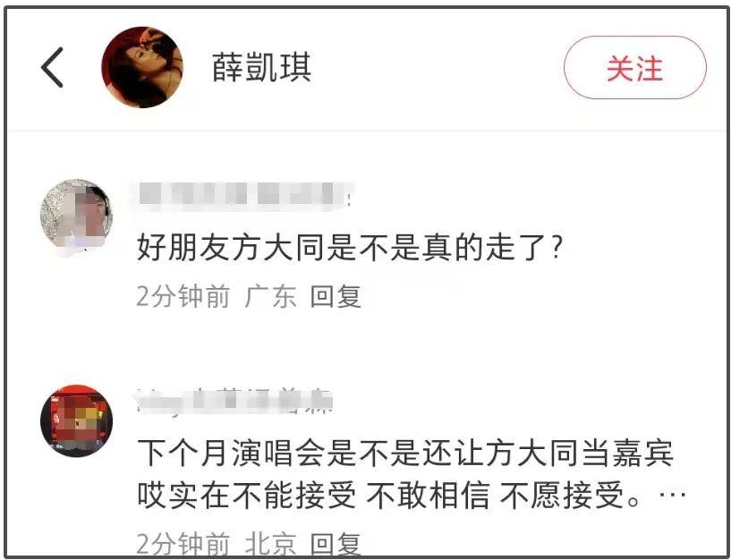Tap empty header space between 薛凯琪 and 关注

tap(438, 68)
